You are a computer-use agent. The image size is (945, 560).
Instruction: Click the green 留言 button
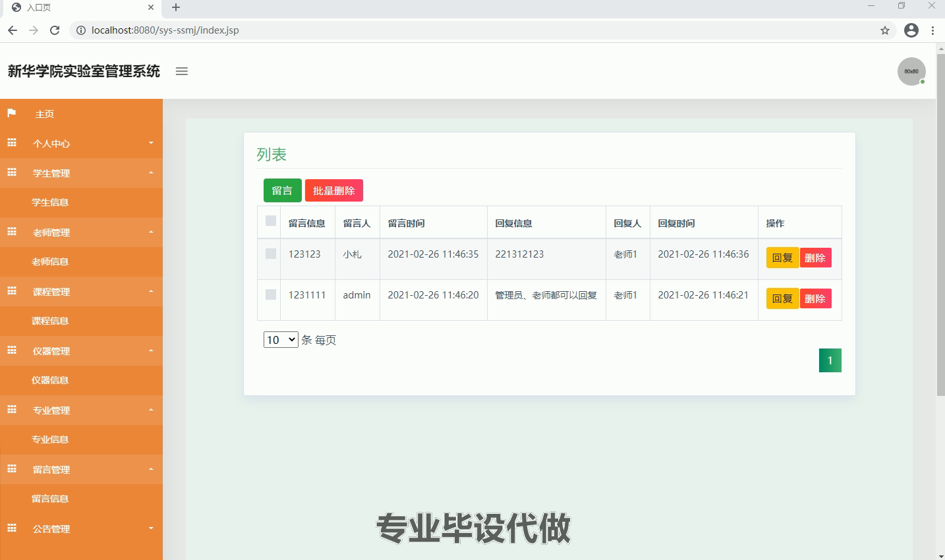pyautogui.click(x=282, y=190)
